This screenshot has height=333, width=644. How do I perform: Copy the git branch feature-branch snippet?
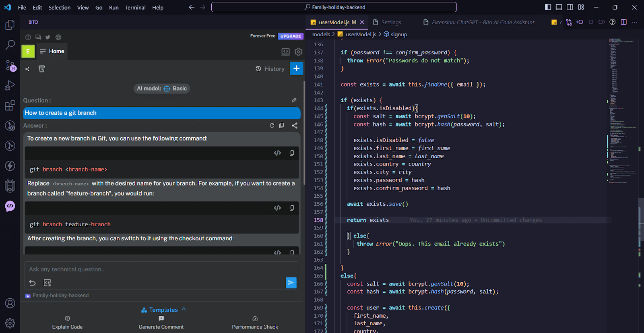click(292, 208)
